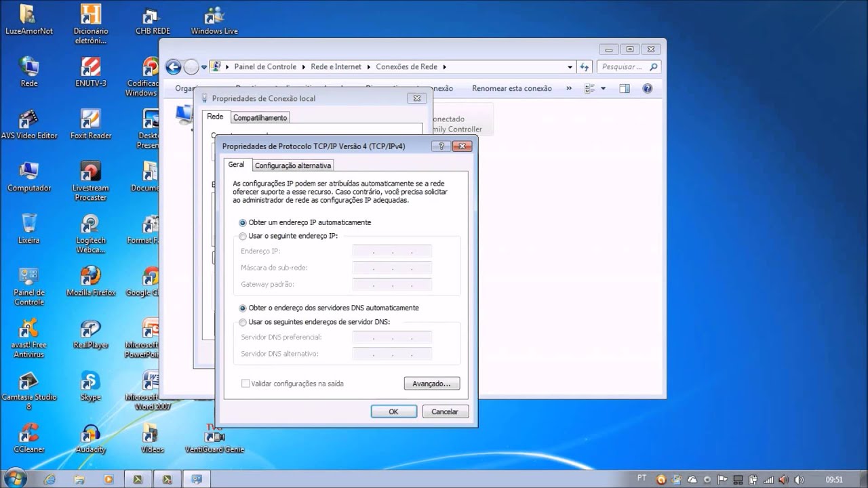Launch Audacity from the desktop
The image size is (868, 488).
coord(90,439)
